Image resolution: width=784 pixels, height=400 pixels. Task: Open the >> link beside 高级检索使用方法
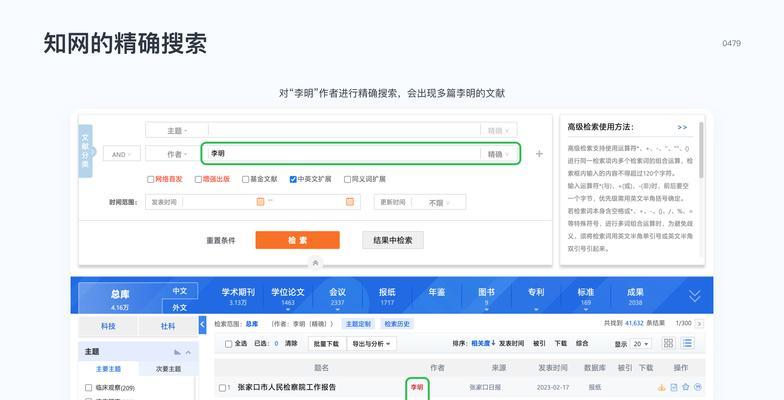coord(682,128)
